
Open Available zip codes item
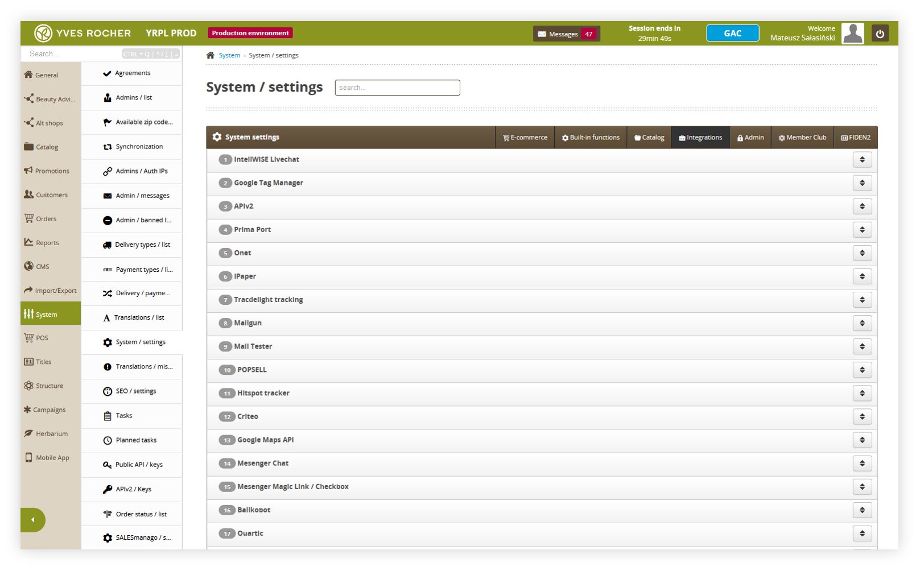click(132, 122)
